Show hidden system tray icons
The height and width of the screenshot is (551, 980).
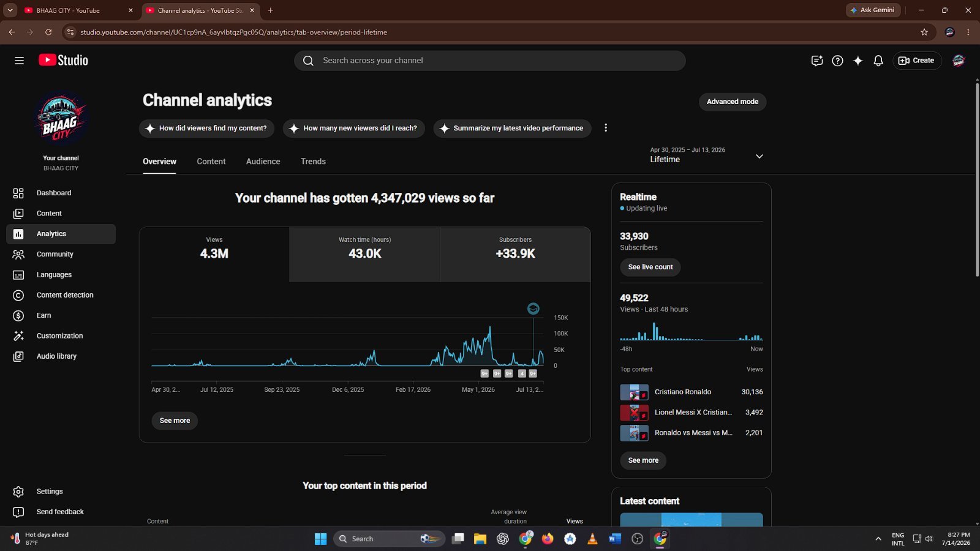[x=878, y=539]
